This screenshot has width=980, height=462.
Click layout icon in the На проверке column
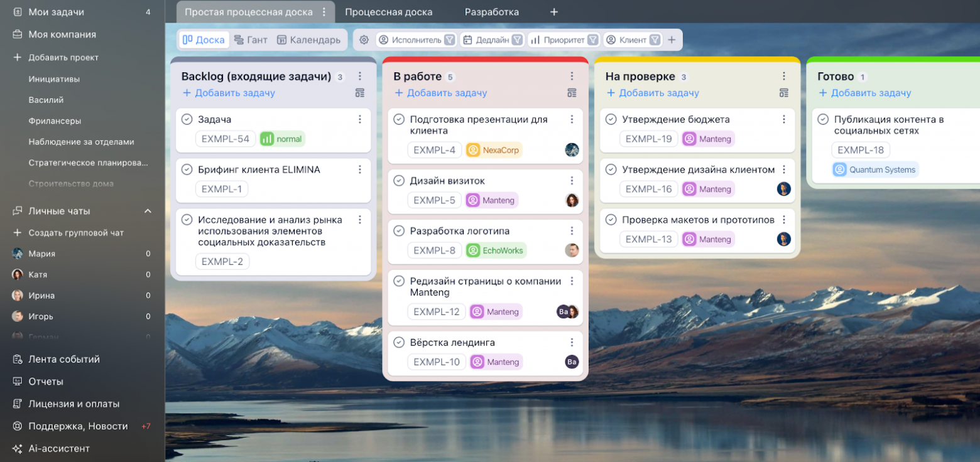tap(783, 93)
